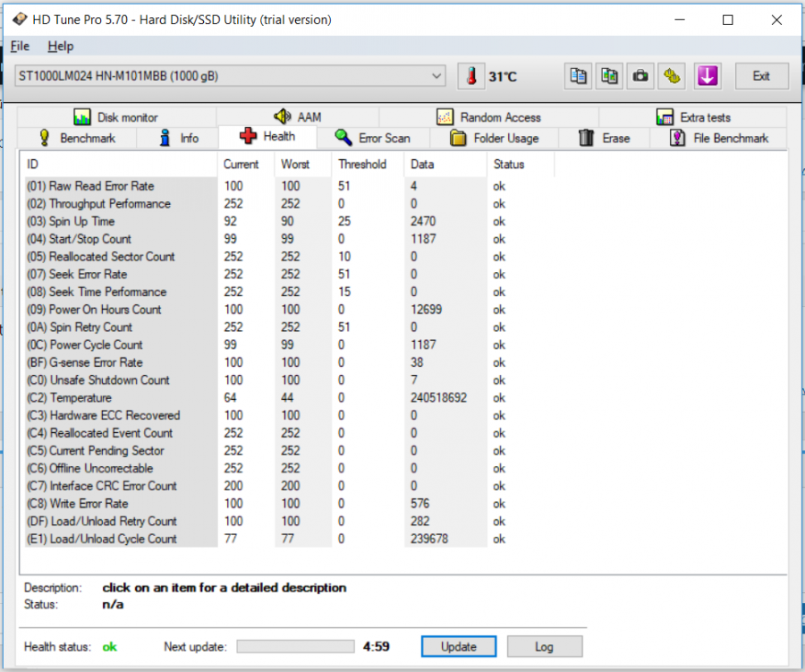
Task: Click the 239678 load cycle data value
Action: (x=429, y=539)
